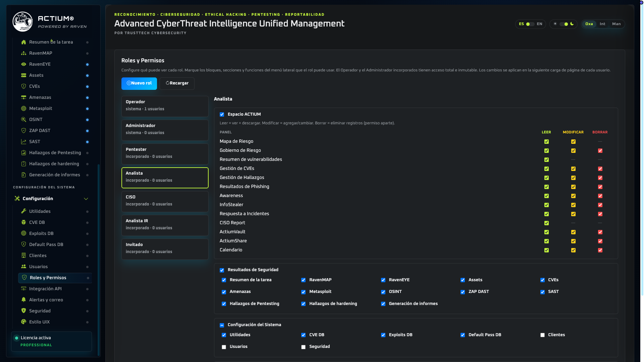Image resolution: width=644 pixels, height=362 pixels.
Task: Click the RavenEYE eye icon in sidebar
Action: point(23,64)
